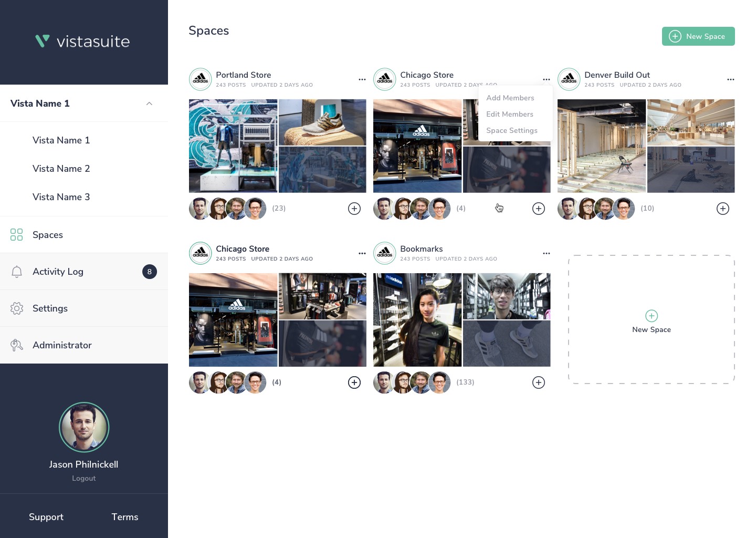This screenshot has height=538, width=756.
Task: Click first member avatar on Denver Build Out
Action: (568, 209)
